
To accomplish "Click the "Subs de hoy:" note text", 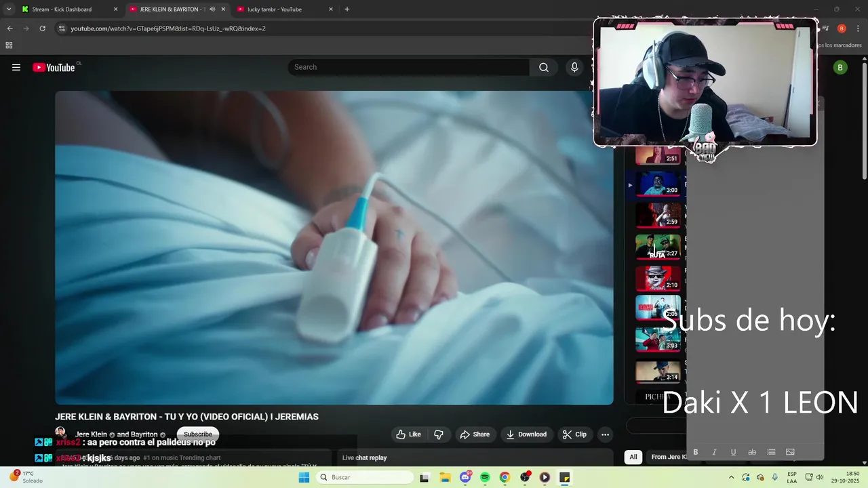I will click(749, 321).
